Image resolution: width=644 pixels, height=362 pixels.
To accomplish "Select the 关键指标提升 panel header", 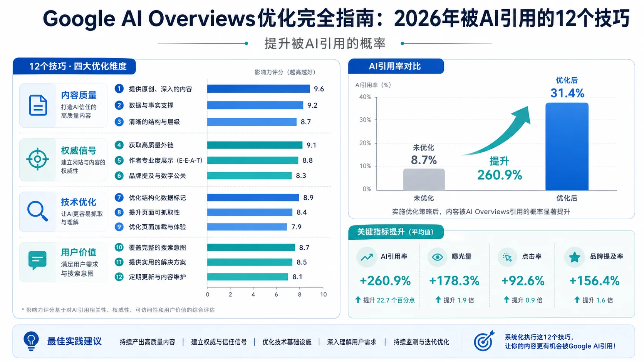I will coord(396,232).
